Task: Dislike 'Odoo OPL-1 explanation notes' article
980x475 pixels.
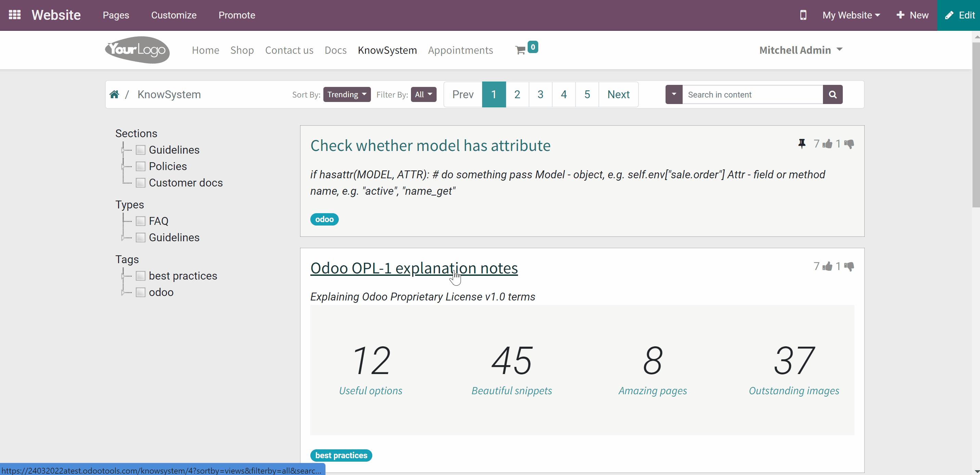Action: point(849,267)
